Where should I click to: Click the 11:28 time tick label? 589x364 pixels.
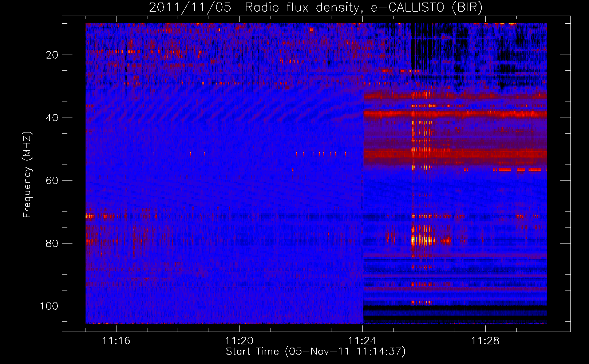point(485,341)
